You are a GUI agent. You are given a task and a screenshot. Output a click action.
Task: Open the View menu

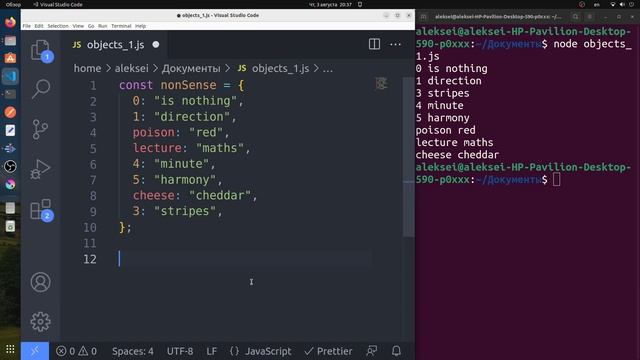pyautogui.click(x=78, y=26)
